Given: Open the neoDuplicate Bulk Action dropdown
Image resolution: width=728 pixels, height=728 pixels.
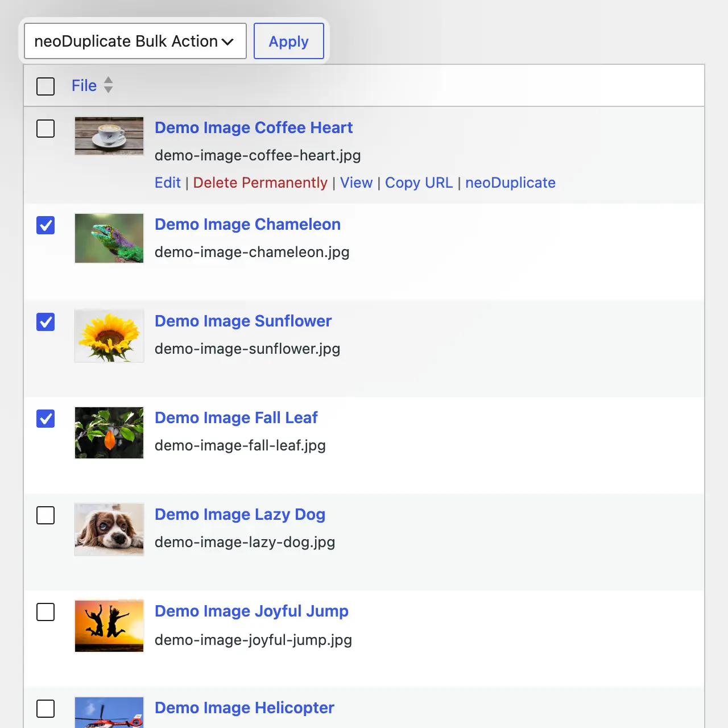Looking at the screenshot, I should pos(135,41).
